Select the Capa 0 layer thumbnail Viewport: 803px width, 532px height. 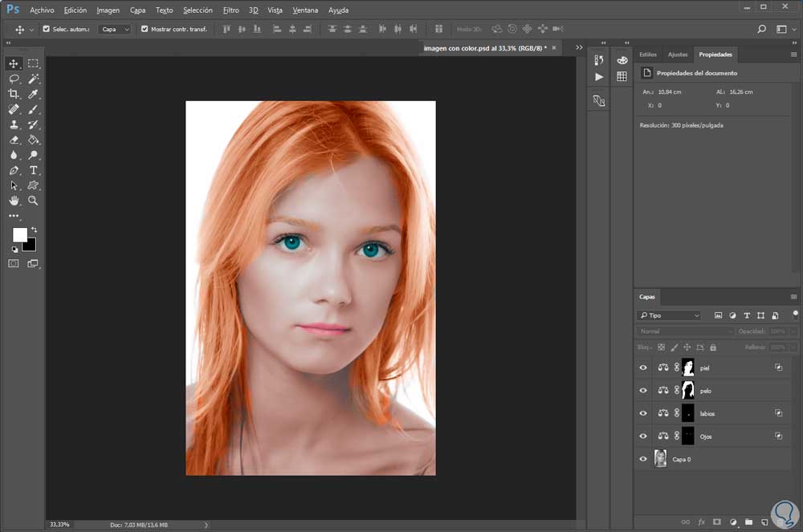pyautogui.click(x=661, y=459)
